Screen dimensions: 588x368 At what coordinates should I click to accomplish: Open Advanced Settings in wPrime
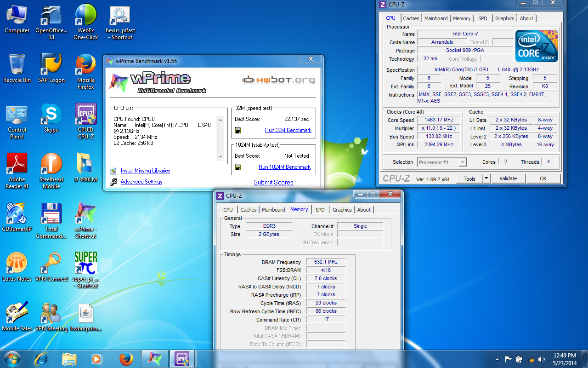click(141, 182)
